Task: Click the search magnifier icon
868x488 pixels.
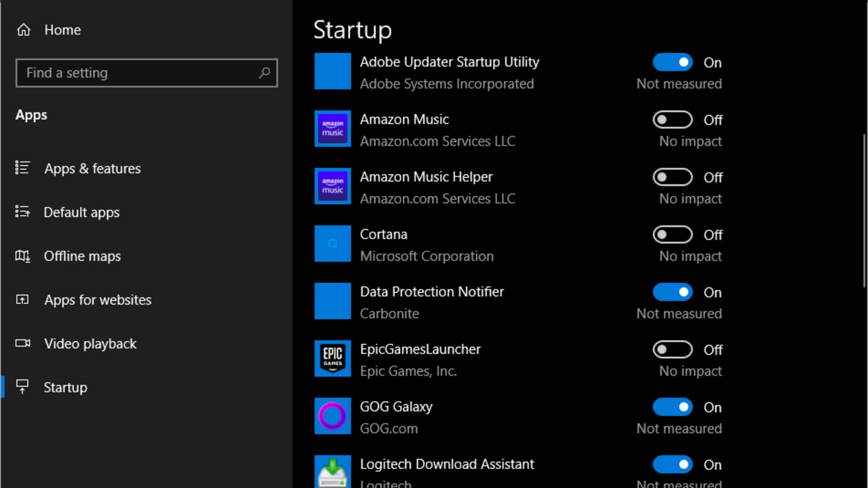Action: [x=264, y=73]
